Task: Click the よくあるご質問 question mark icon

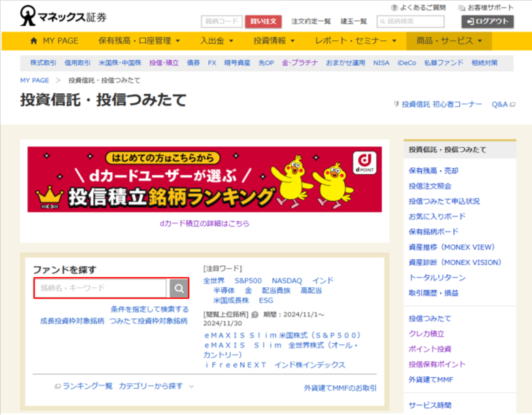Action: [x=394, y=7]
